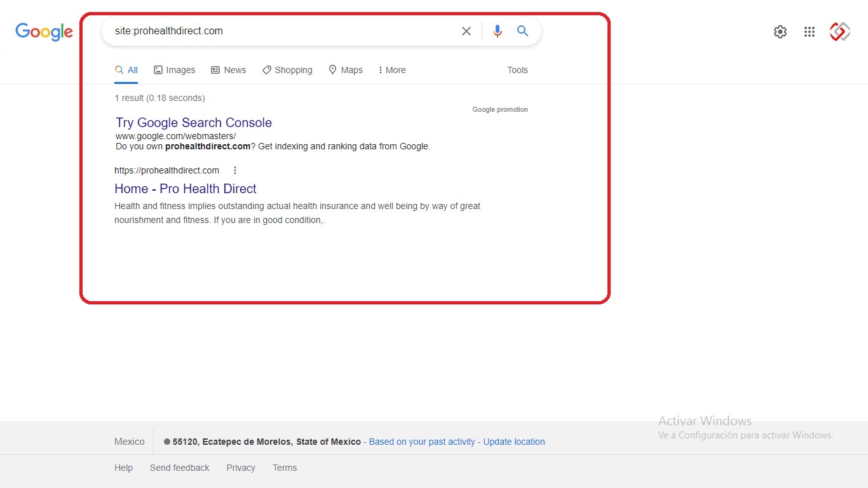Click the Update location link
This screenshot has width=868, height=488.
(x=514, y=442)
